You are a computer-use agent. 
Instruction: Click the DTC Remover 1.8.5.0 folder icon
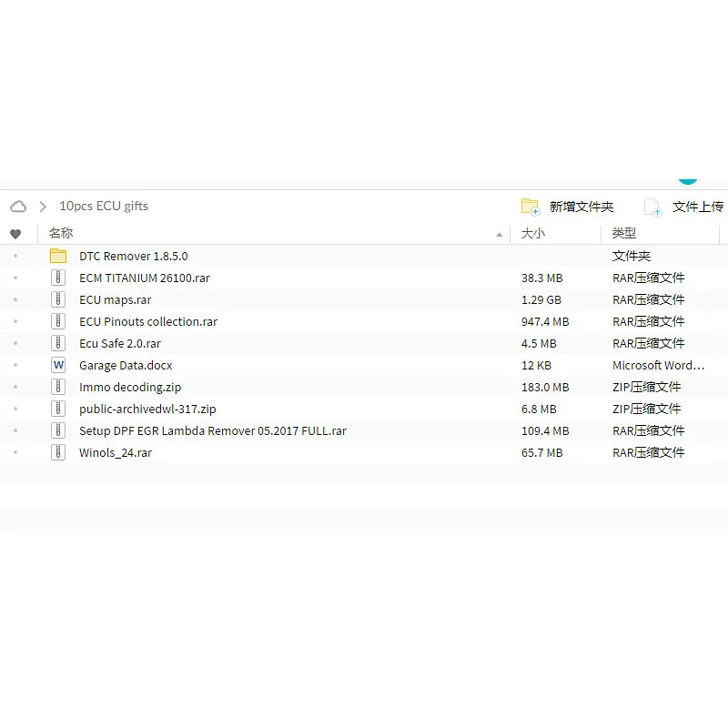tap(58, 256)
